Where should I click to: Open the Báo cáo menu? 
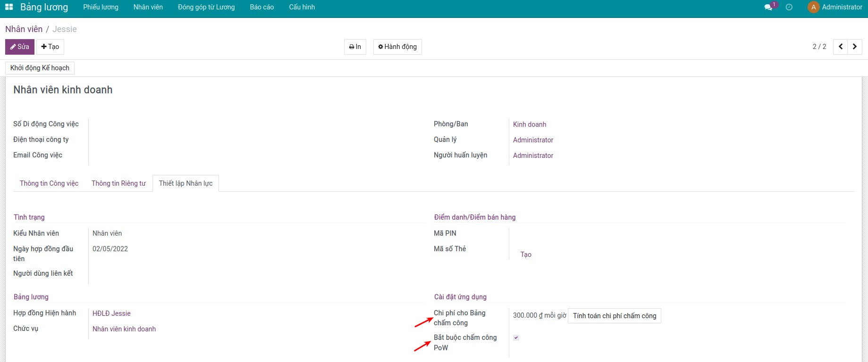261,7
